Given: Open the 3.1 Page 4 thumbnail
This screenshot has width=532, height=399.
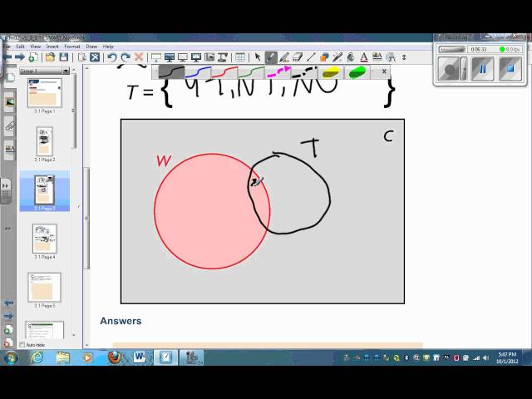Looking at the screenshot, I should tap(44, 239).
